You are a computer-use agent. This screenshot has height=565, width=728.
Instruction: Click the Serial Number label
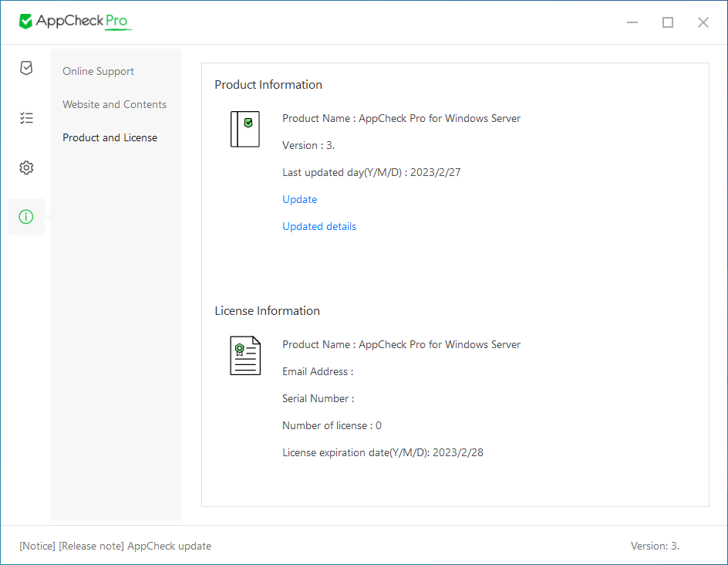(x=318, y=398)
